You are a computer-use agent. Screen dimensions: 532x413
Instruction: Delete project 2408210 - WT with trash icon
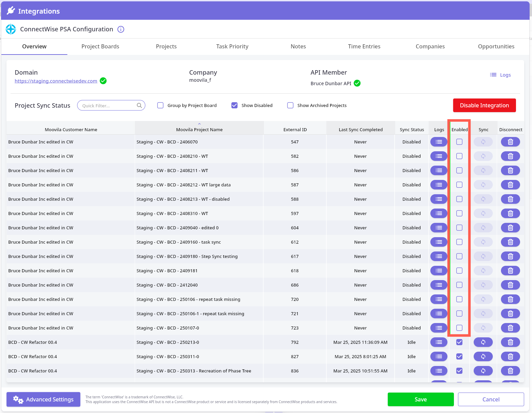click(x=510, y=156)
